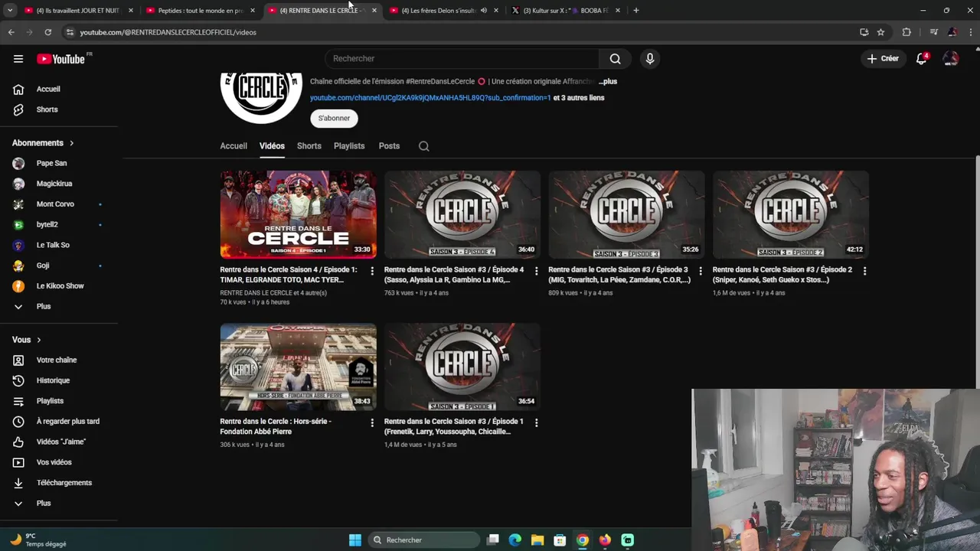Viewport: 980px width, 551px height.
Task: Open the youtube.com/channel subscription link
Action: tap(430, 98)
